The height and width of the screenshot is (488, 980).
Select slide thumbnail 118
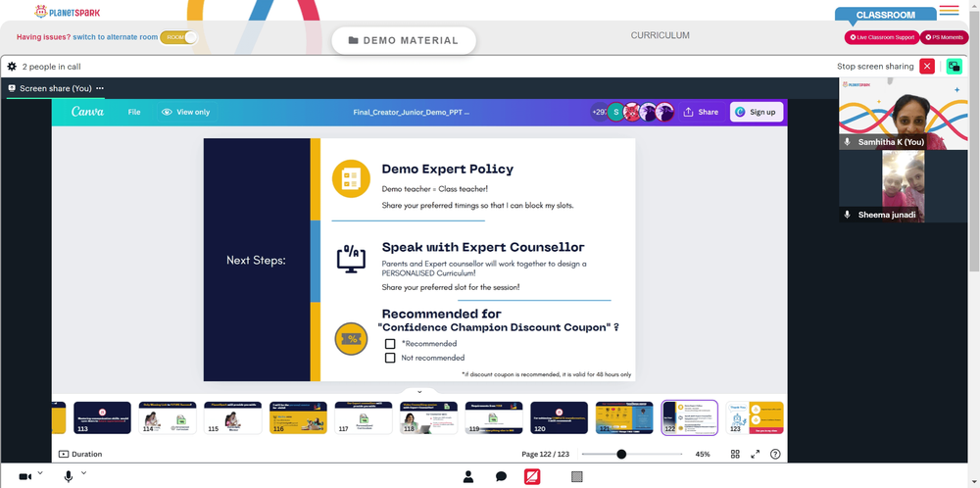click(429, 418)
